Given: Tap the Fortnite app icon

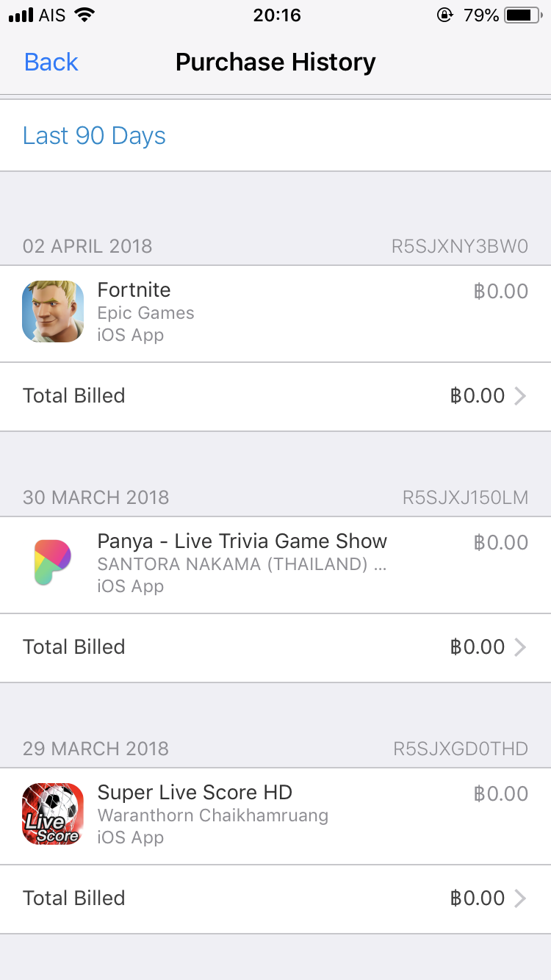Looking at the screenshot, I should tap(53, 311).
